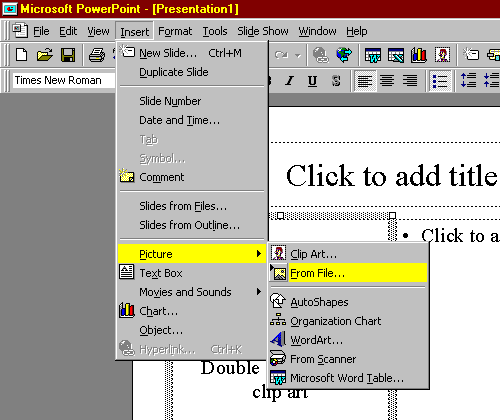Select WordArt in Picture submenu

pos(348,340)
